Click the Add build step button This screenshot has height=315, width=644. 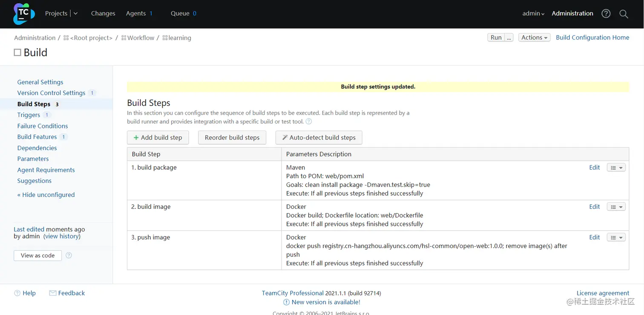coord(158,138)
